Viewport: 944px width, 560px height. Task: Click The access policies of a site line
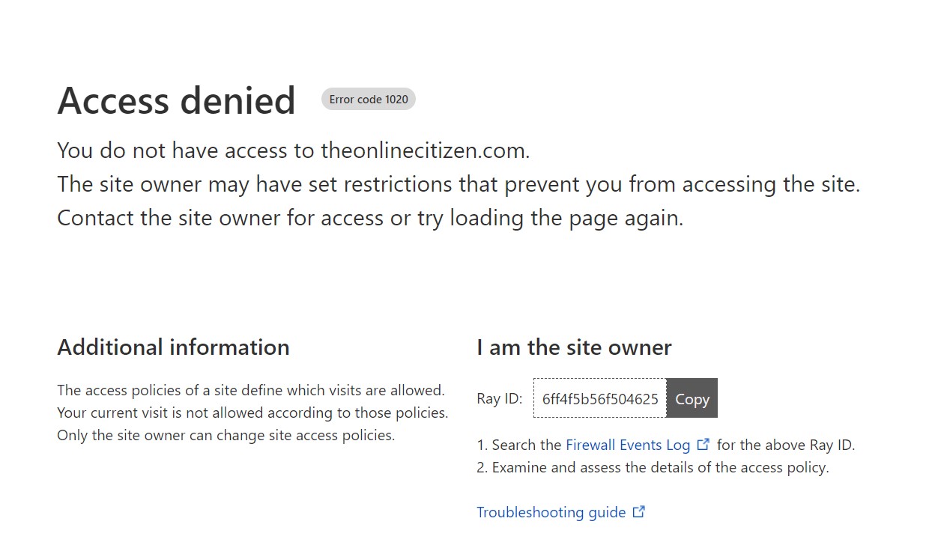pos(251,390)
